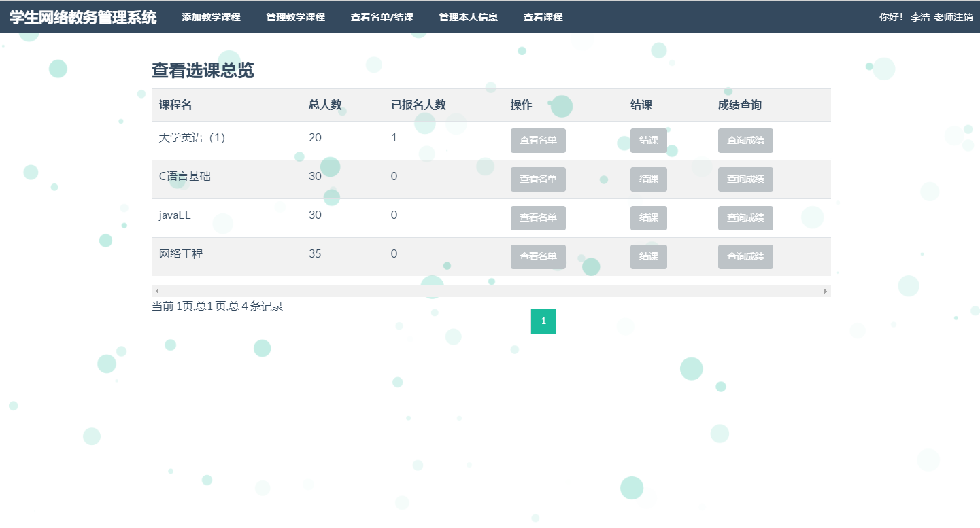Open the 管理本人信息 menu item
Viewport: 980px width, 528px height.
pos(468,16)
